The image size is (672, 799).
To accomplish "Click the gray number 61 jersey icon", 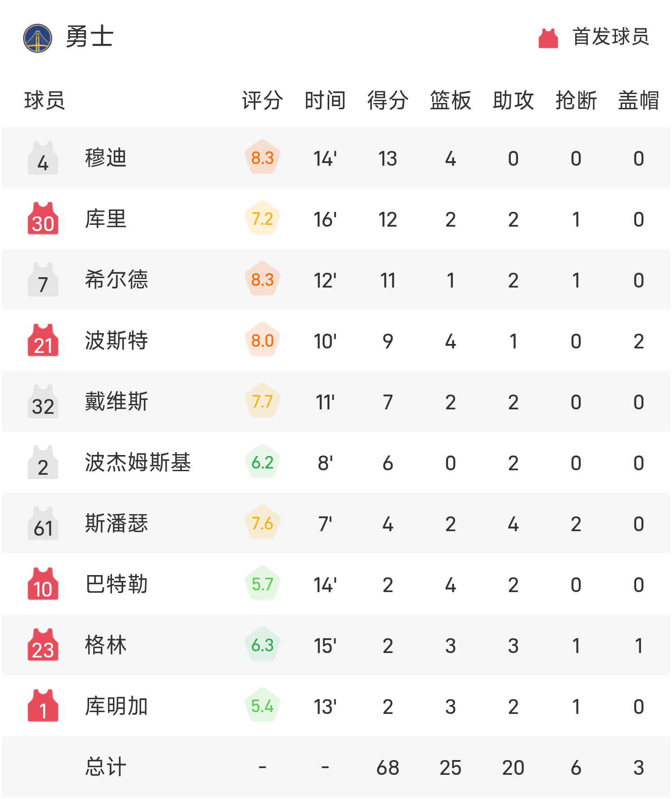I will click(43, 523).
